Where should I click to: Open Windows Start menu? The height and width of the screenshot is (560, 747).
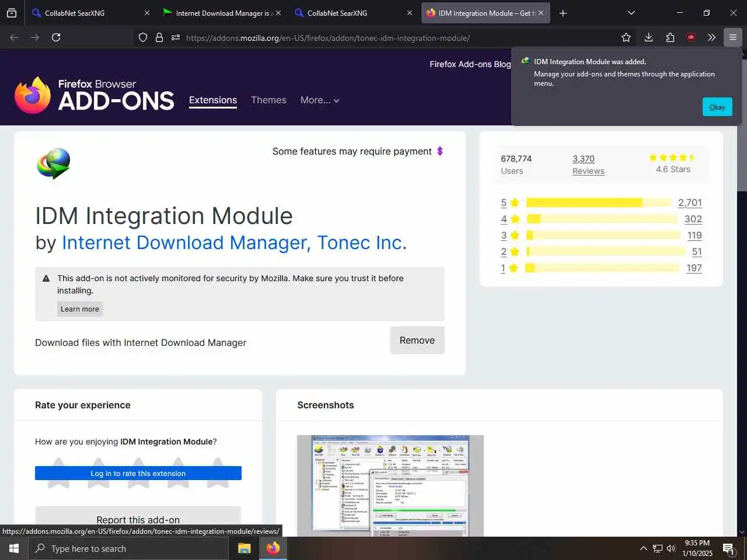point(14,548)
